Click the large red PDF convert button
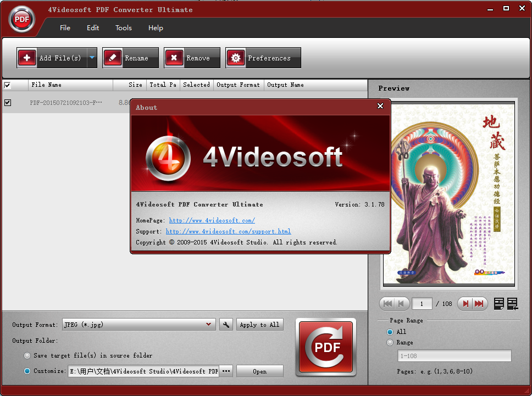Screen dimensions: 532x396 click(x=326, y=347)
